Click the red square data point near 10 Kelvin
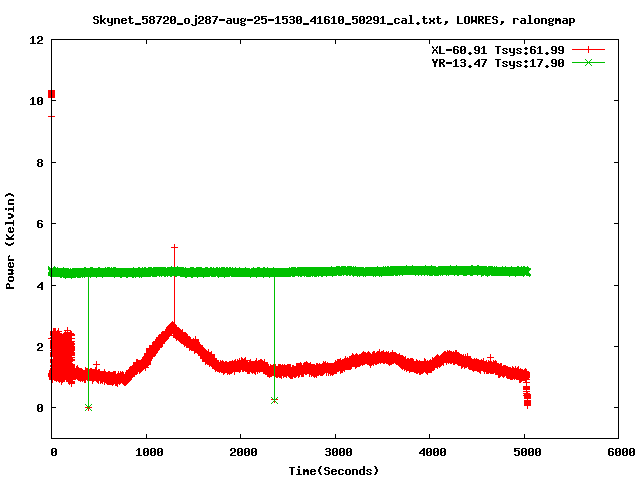The width and height of the screenshot is (640, 480). [x=51, y=94]
